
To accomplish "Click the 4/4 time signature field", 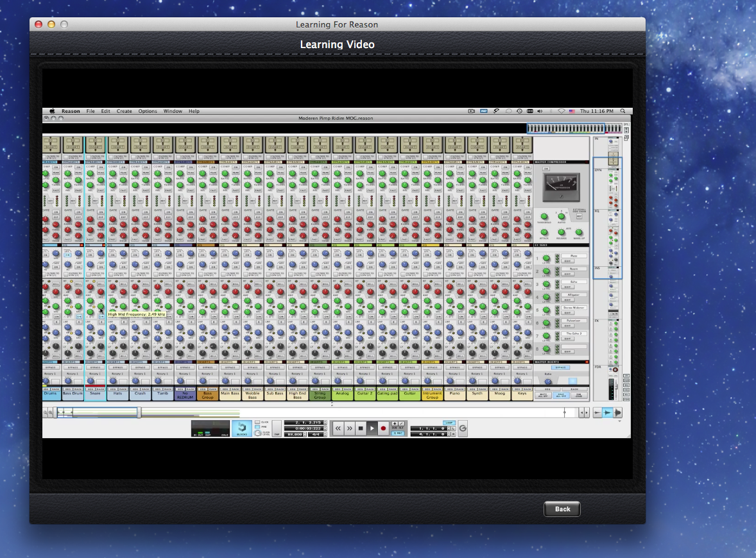I will 316,434.
